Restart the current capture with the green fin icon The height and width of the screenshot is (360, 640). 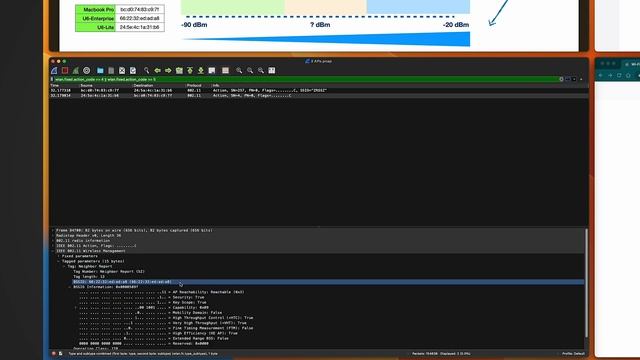[x=76, y=71]
